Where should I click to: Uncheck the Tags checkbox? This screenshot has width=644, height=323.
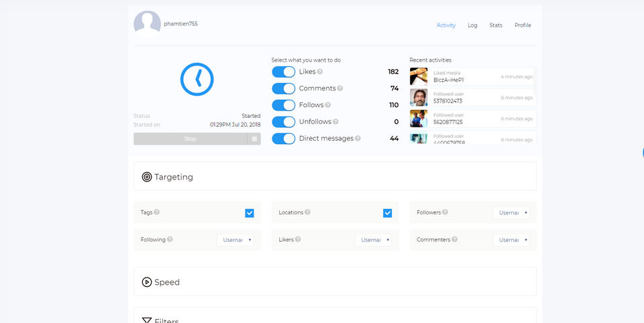pos(250,213)
